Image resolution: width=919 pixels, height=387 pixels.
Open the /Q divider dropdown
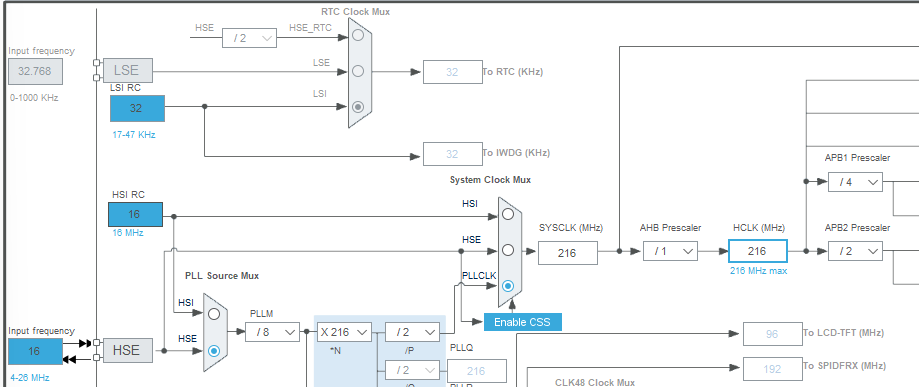click(x=412, y=370)
